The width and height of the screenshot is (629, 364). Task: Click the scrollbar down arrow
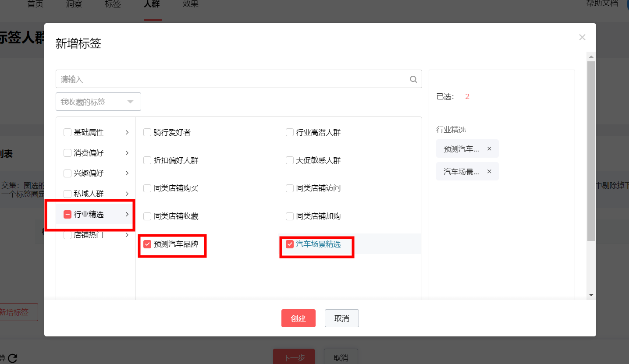591,295
